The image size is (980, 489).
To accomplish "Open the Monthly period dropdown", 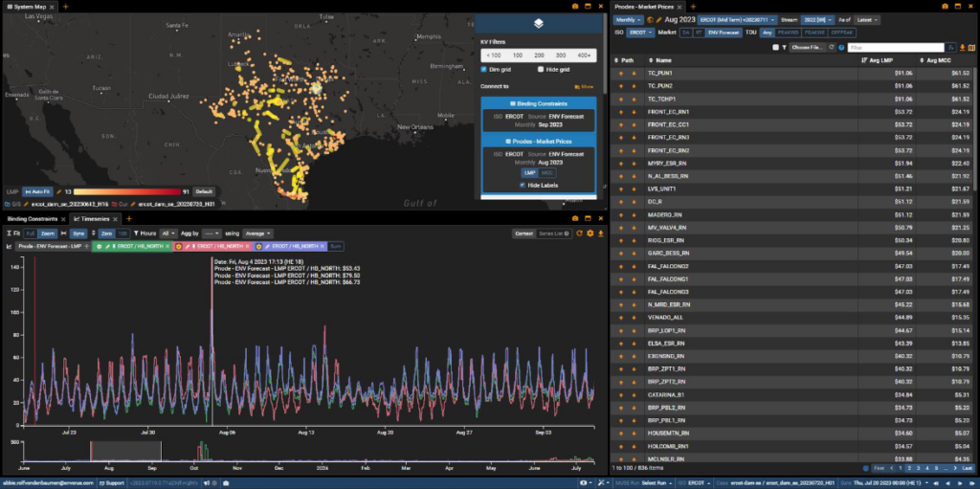I will click(628, 19).
